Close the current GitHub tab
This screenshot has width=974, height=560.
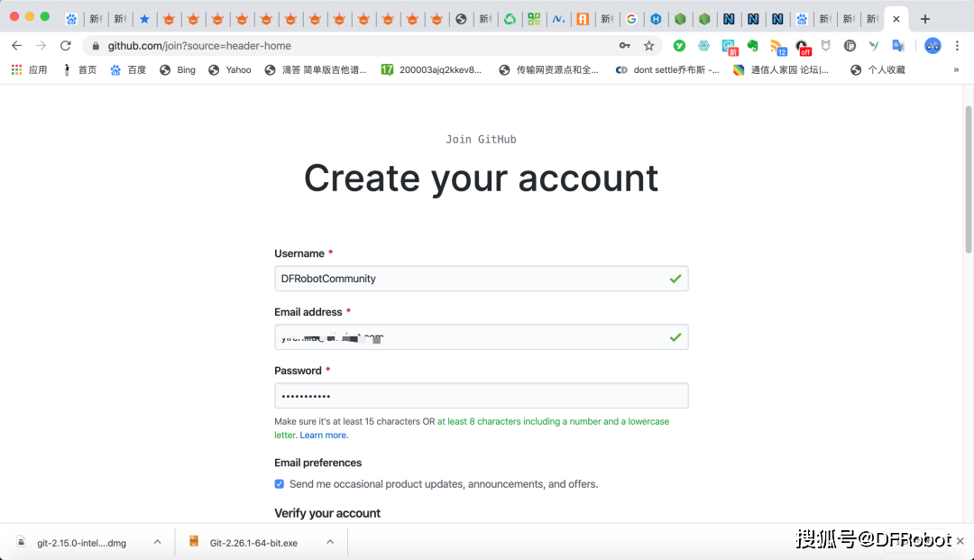tap(896, 19)
